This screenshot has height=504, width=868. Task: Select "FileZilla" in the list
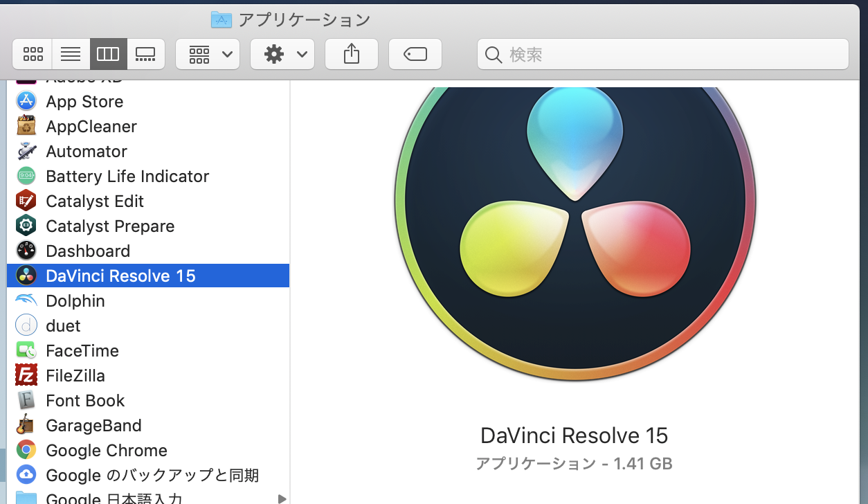click(75, 375)
